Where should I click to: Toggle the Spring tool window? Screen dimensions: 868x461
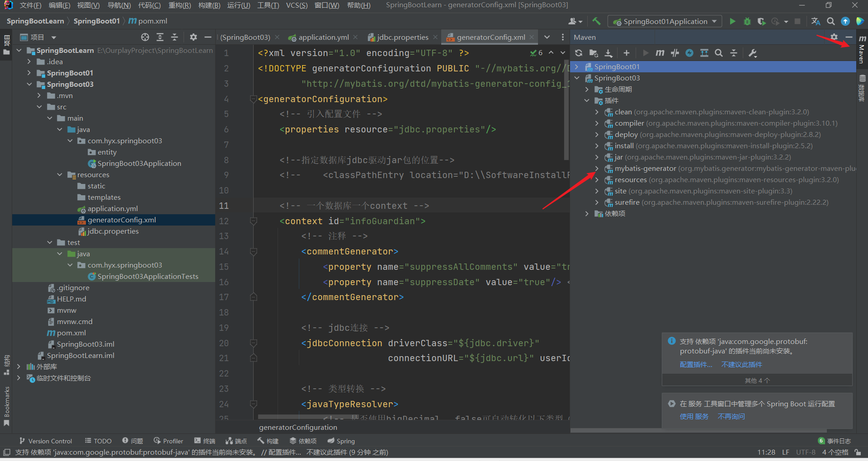341,441
